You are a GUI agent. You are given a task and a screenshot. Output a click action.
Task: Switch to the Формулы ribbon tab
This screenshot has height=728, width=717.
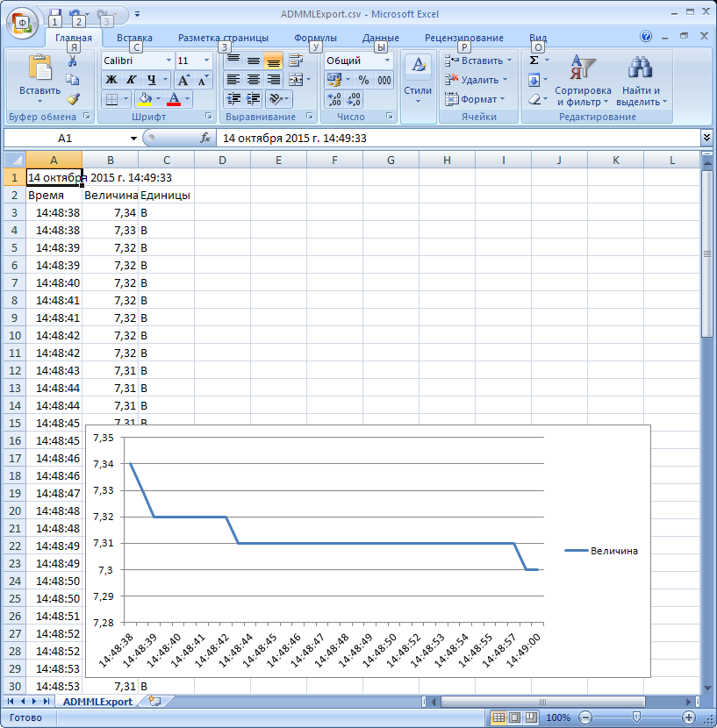point(316,38)
